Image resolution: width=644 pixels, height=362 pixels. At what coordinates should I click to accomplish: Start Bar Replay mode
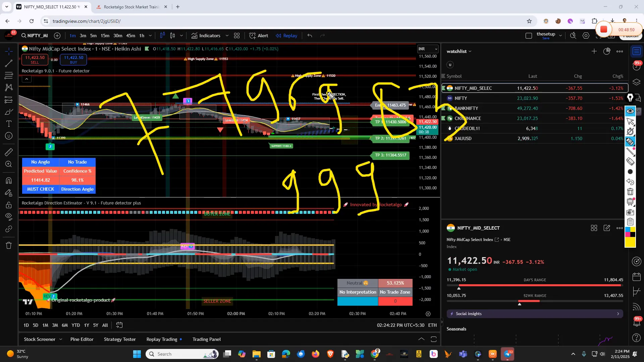click(x=286, y=36)
